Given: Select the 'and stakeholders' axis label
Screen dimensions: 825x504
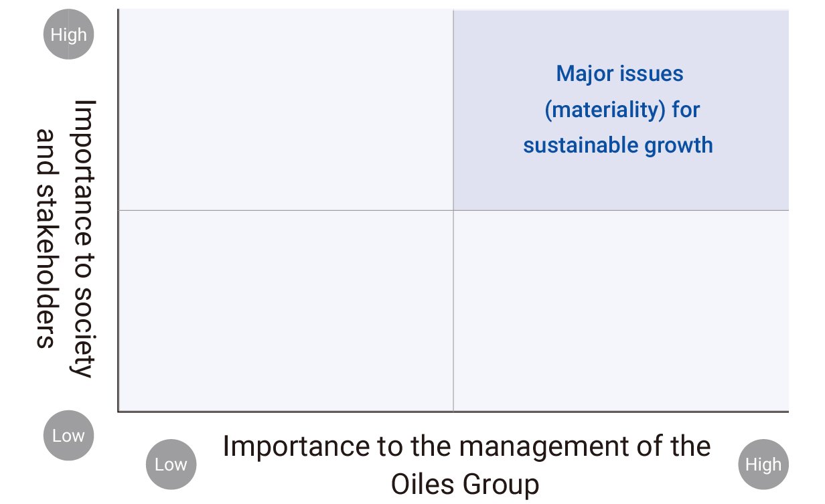Looking at the screenshot, I should coord(47,239).
